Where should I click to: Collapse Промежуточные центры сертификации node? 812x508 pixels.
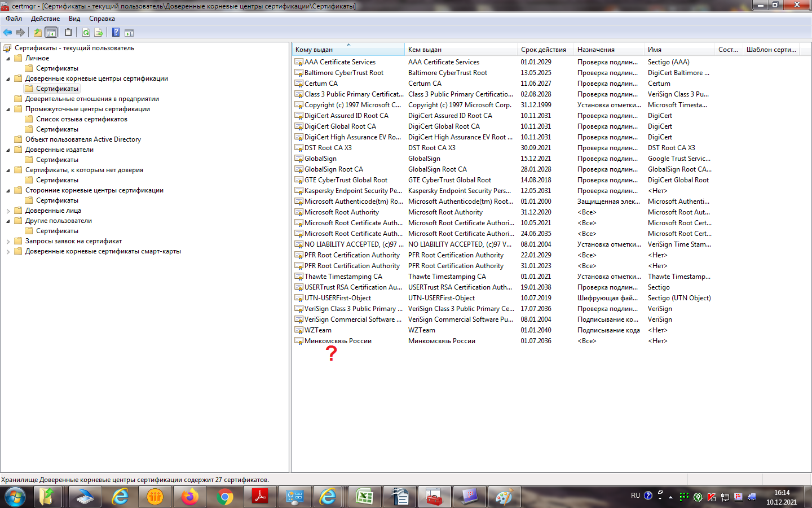click(8, 109)
